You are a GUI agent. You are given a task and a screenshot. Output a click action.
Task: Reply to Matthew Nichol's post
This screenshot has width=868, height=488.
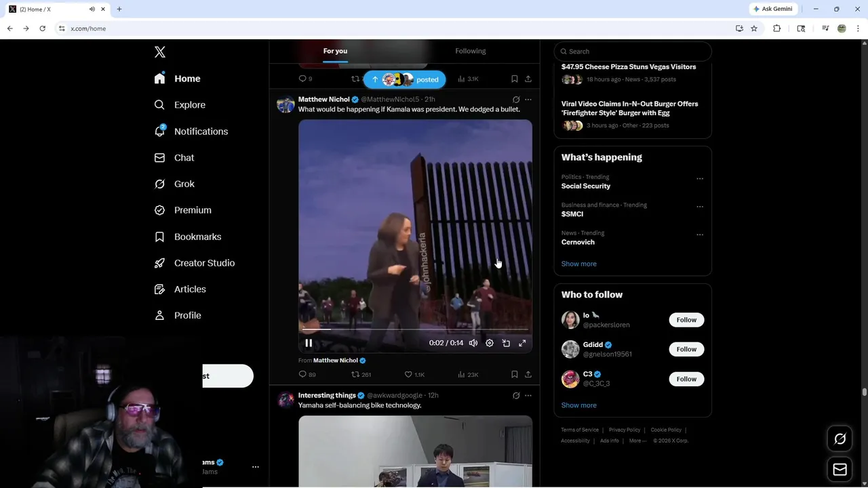307,374
